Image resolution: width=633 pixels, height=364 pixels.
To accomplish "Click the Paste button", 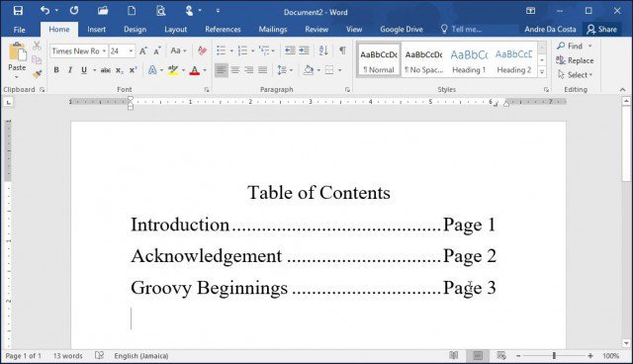I will (17, 60).
